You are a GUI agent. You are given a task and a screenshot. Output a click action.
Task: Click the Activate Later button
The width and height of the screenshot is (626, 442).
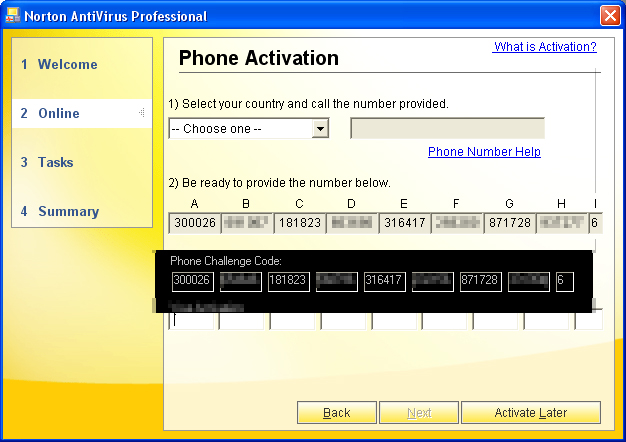[530, 413]
